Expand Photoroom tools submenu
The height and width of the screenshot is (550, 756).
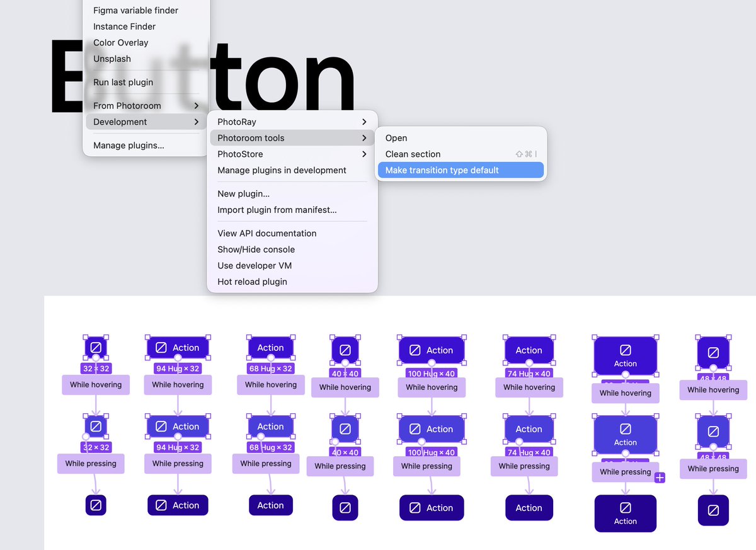[x=292, y=138]
